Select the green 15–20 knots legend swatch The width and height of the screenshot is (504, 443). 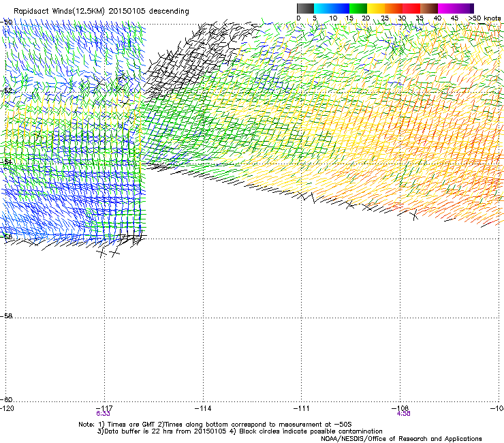358,8
